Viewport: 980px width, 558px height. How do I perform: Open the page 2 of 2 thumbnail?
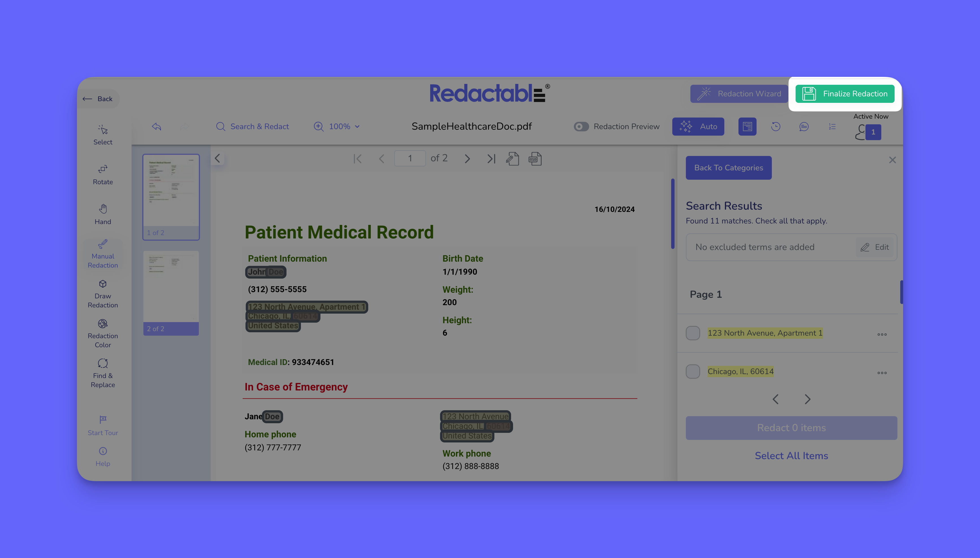click(x=171, y=293)
